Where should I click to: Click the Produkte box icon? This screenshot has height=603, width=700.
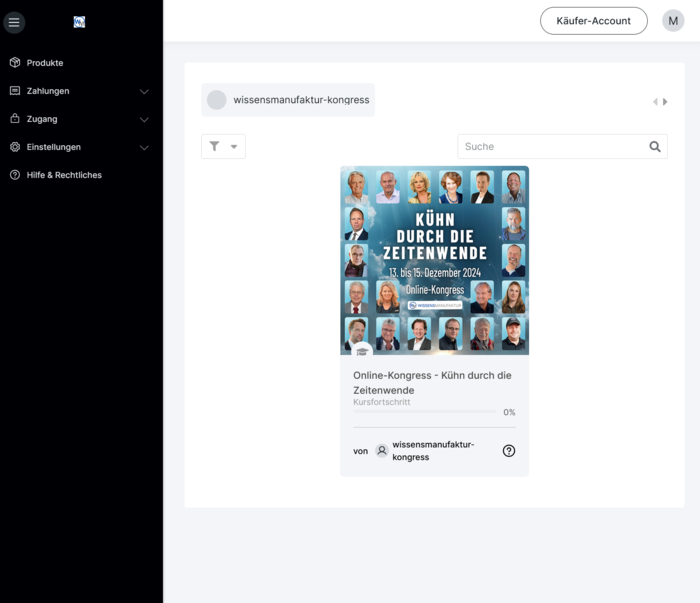(x=15, y=62)
